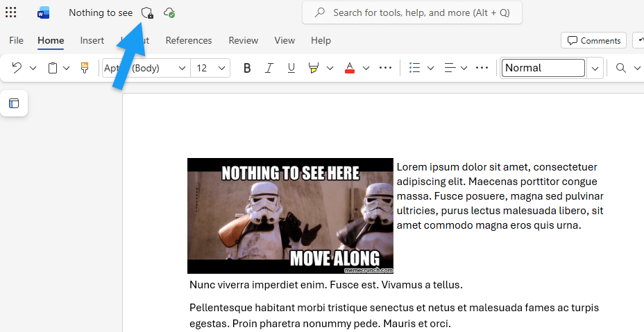The height and width of the screenshot is (332, 644).
Task: Click the search tools and help box
Action: (412, 12)
